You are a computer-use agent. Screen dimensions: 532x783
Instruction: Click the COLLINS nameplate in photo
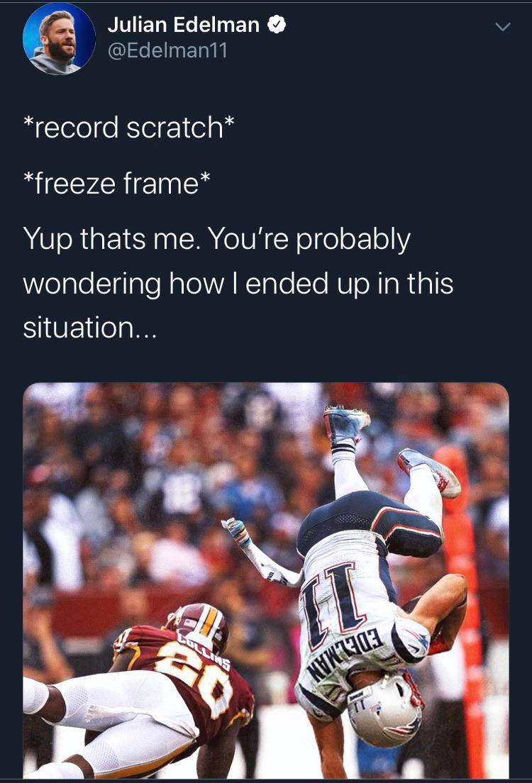[202, 649]
